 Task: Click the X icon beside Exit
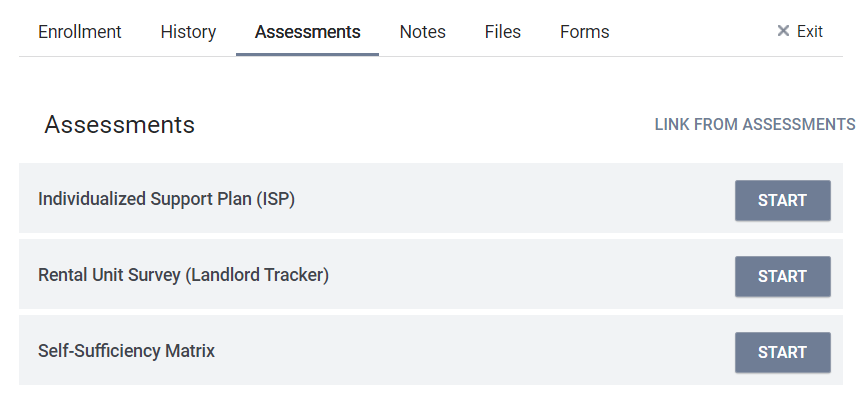783,31
